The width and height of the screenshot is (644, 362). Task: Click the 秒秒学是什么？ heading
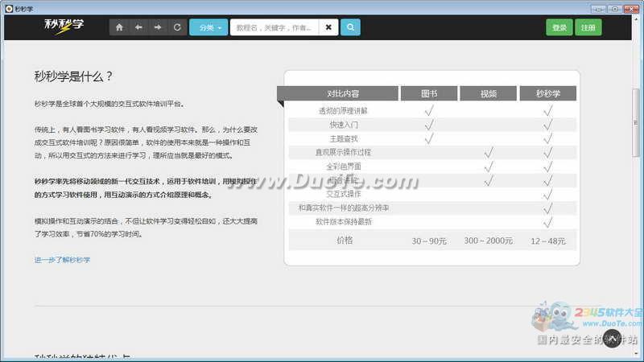73,76
